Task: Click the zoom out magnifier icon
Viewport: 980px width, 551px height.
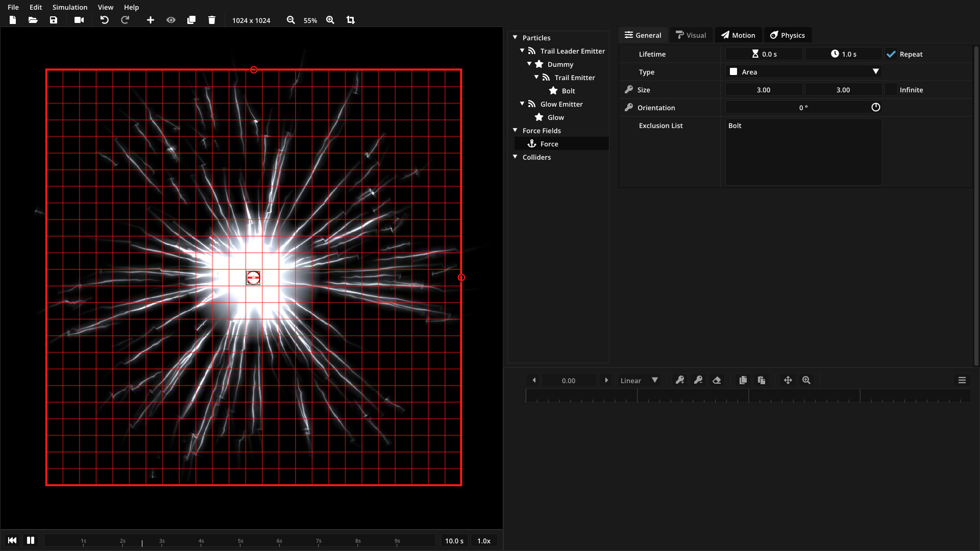Action: (291, 20)
